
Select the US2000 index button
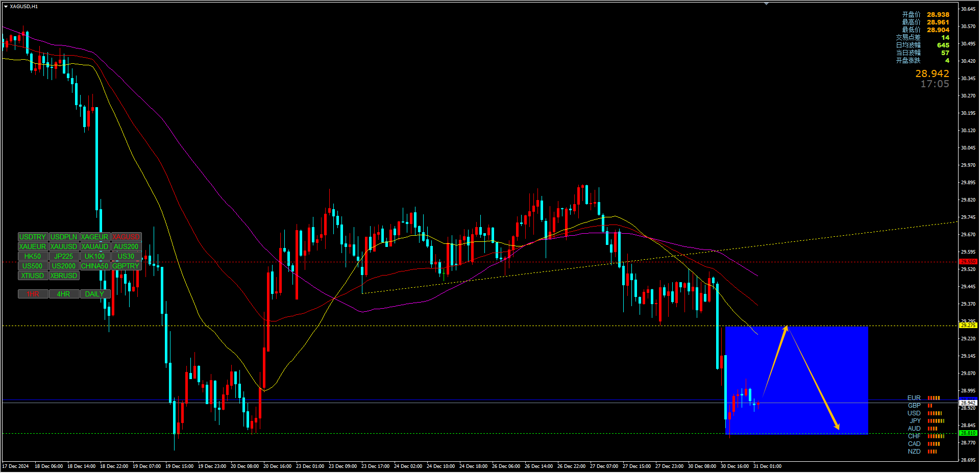click(64, 266)
